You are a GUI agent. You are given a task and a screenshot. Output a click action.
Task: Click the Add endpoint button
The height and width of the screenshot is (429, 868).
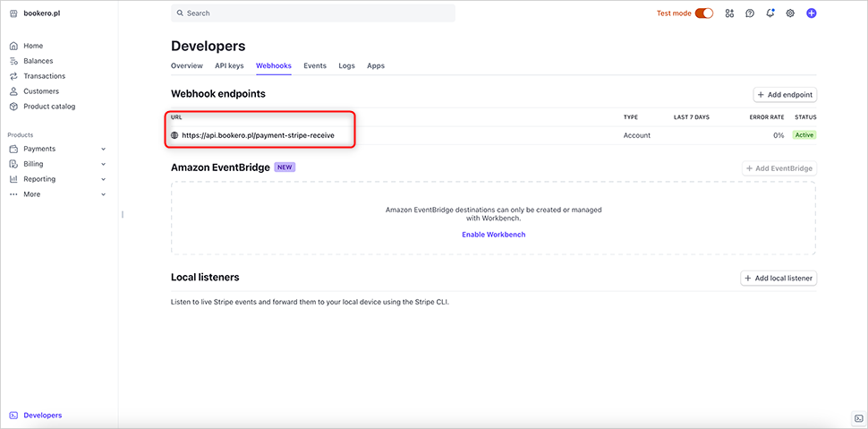tap(785, 95)
